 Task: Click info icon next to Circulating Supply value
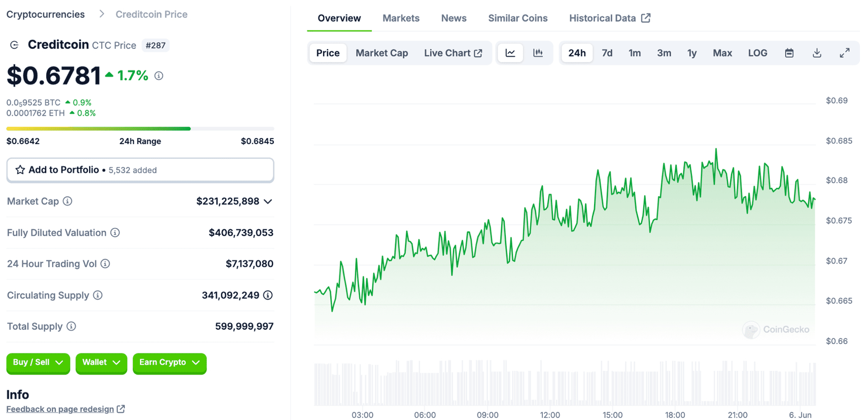pyautogui.click(x=268, y=295)
